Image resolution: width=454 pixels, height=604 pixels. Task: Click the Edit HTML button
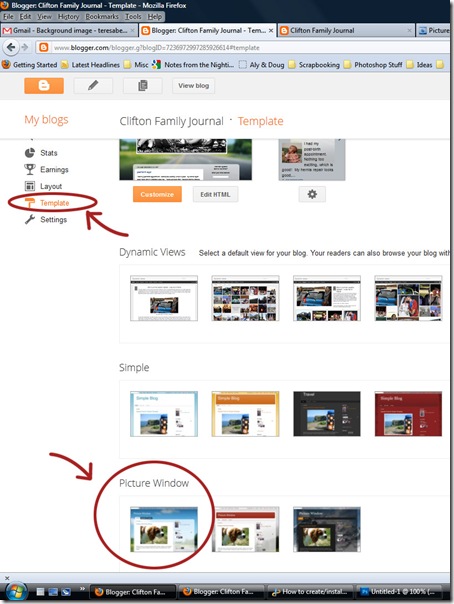click(x=215, y=195)
